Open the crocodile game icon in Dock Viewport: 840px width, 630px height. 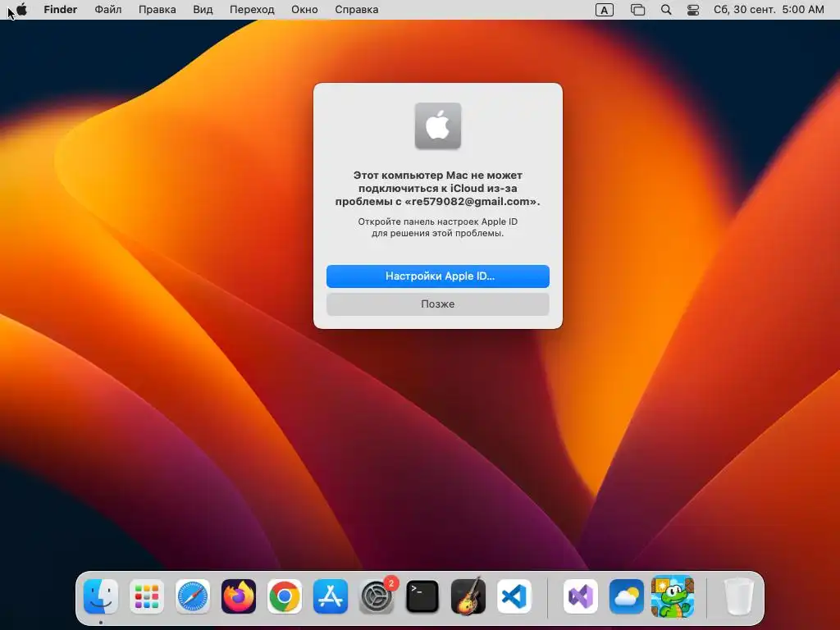673,596
